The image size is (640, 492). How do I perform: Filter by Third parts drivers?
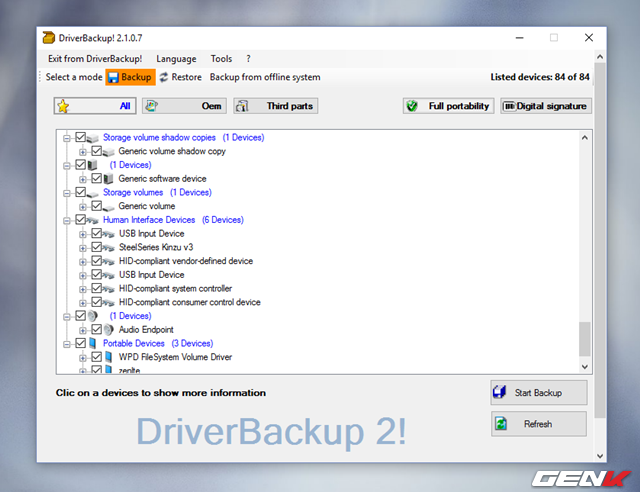point(276,106)
